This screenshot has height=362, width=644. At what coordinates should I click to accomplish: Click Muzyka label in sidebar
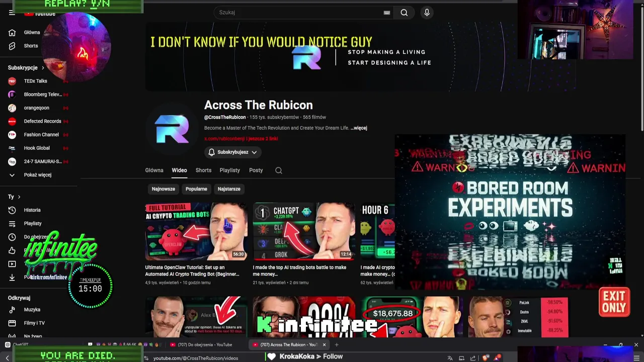point(32,310)
